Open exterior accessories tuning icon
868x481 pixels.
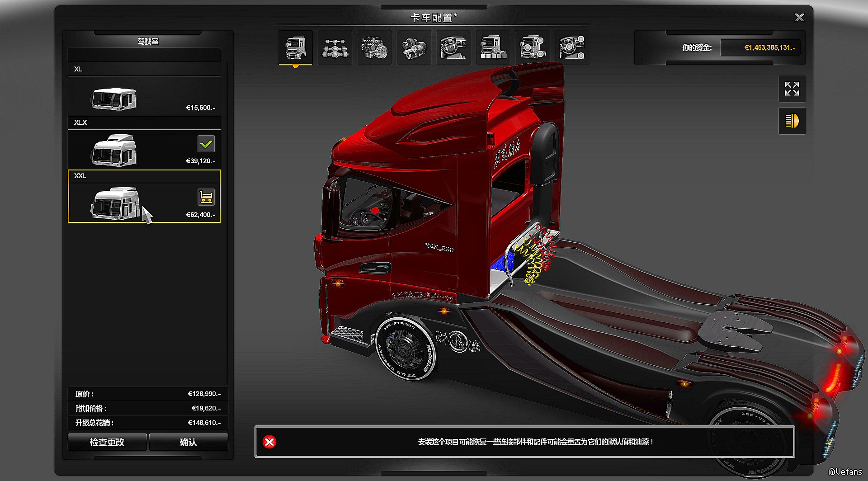[533, 47]
